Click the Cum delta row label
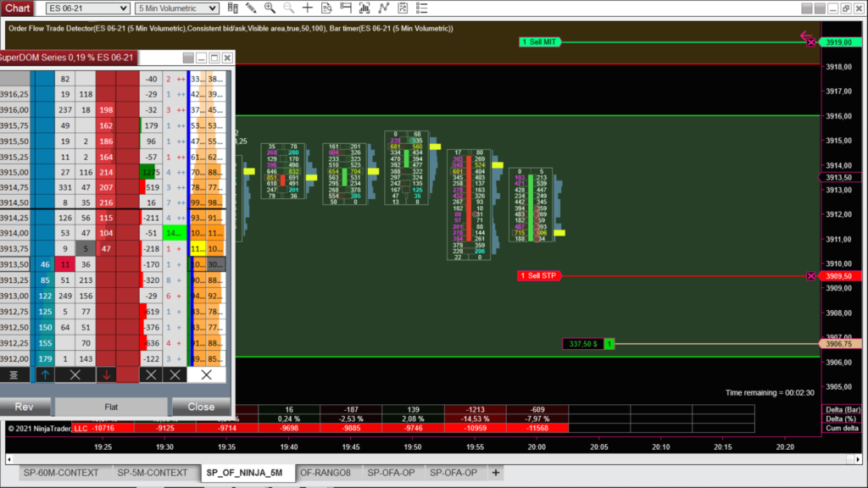The height and width of the screenshot is (488, 868). pyautogui.click(x=843, y=428)
